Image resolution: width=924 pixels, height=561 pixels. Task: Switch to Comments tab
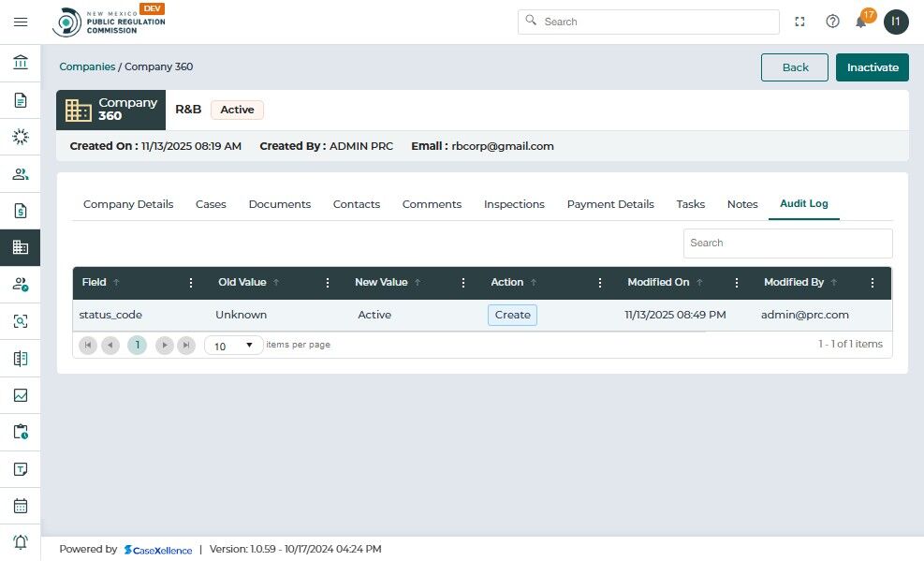click(432, 204)
